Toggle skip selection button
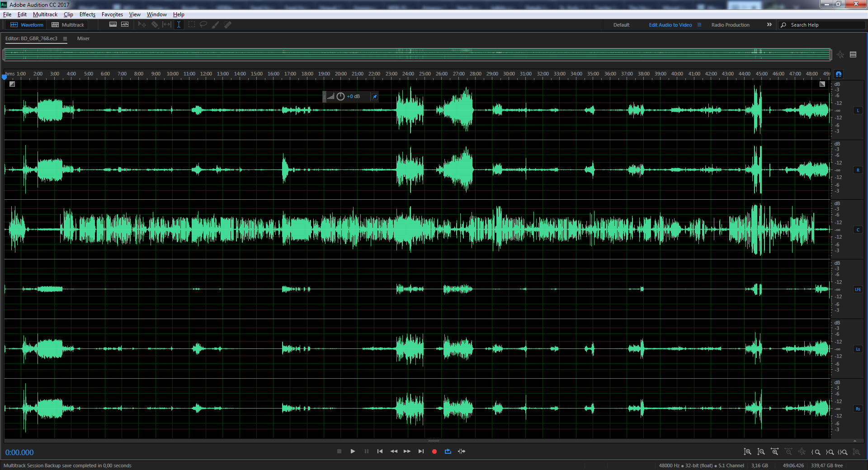Screen dimensions: 868x470 462,451
